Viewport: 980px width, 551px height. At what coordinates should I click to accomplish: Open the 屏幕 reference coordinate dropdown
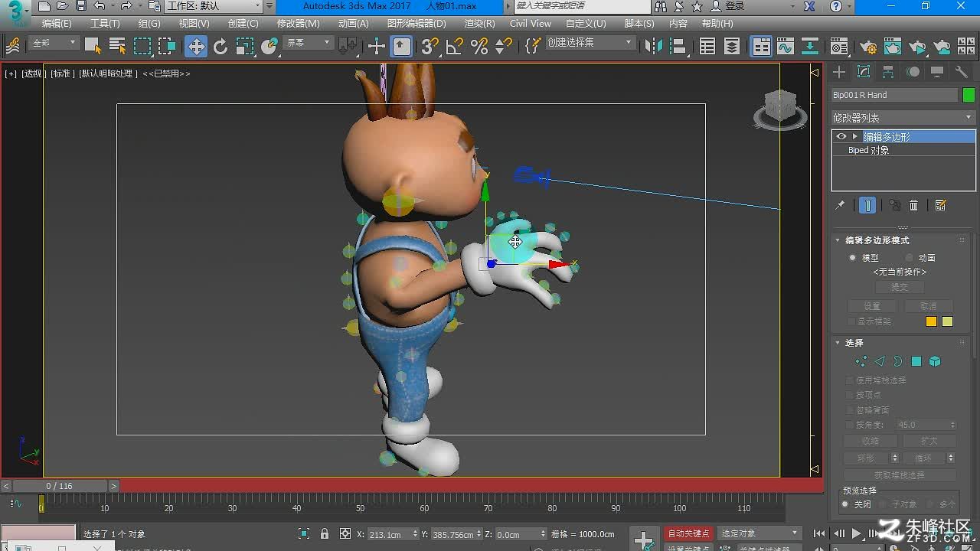coord(309,43)
